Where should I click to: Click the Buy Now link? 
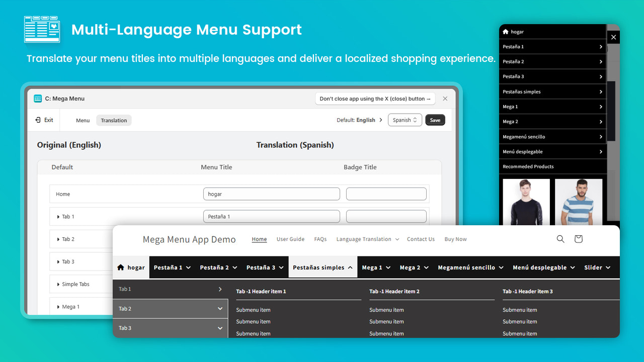455,239
